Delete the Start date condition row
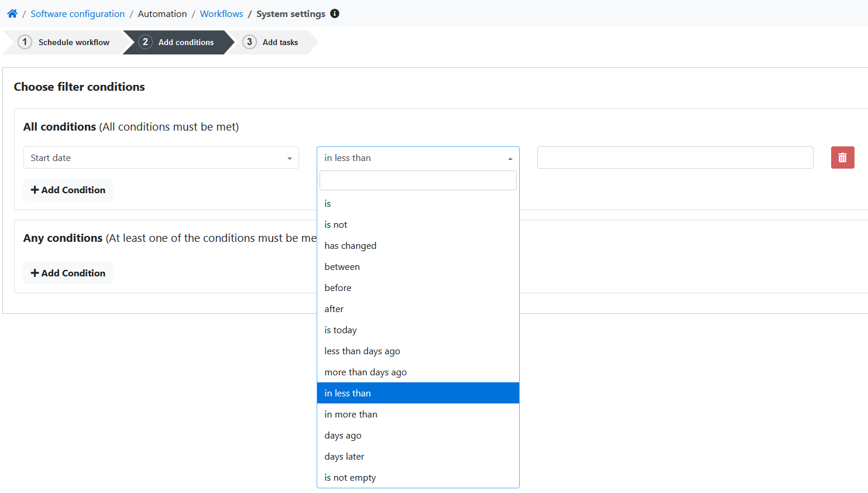Image resolution: width=868 pixels, height=493 pixels. [x=842, y=158]
